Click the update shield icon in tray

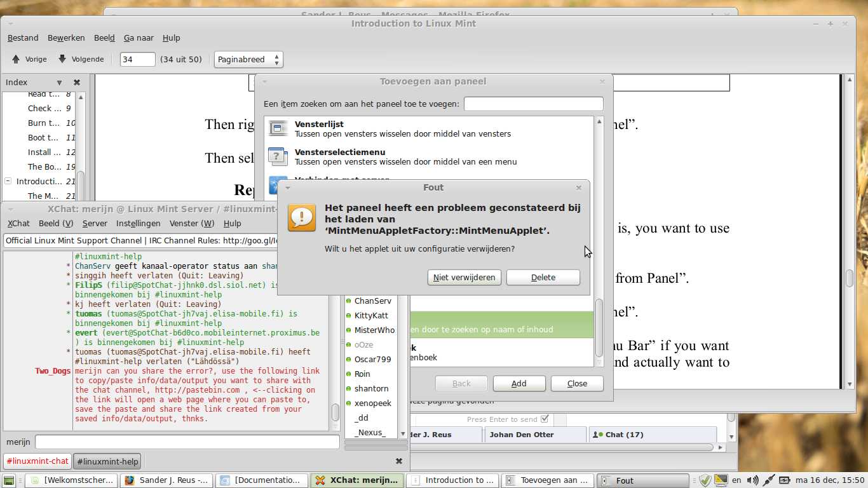705,480
